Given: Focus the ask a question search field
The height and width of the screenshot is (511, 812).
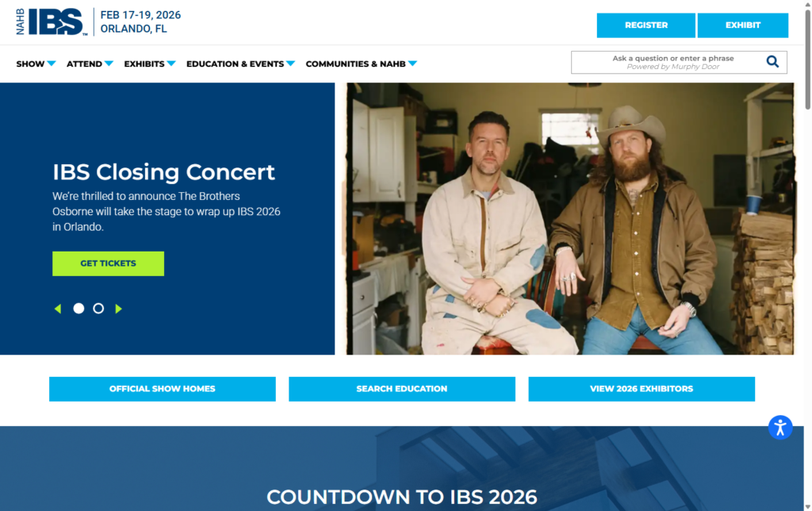Looking at the screenshot, I should tap(668, 62).
